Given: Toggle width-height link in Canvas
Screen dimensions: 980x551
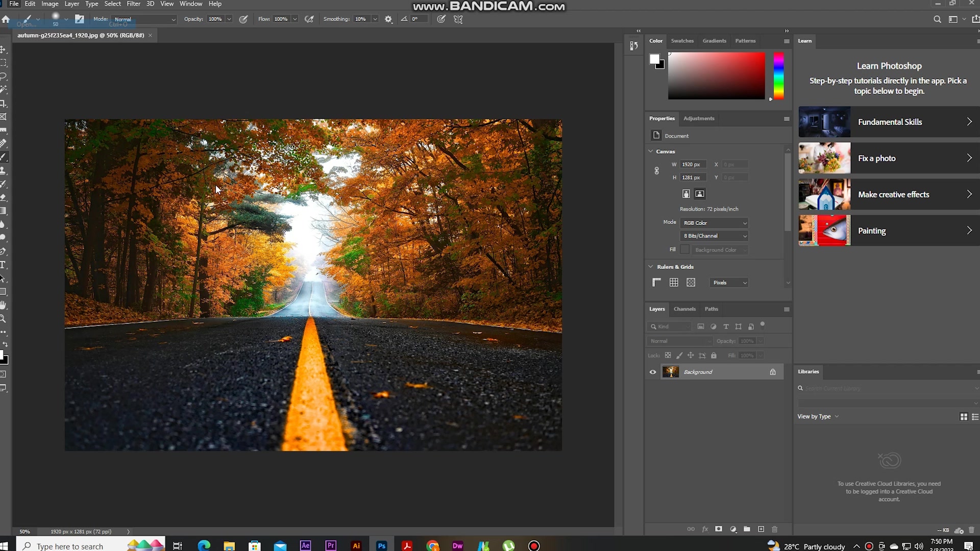Looking at the screenshot, I should [657, 171].
